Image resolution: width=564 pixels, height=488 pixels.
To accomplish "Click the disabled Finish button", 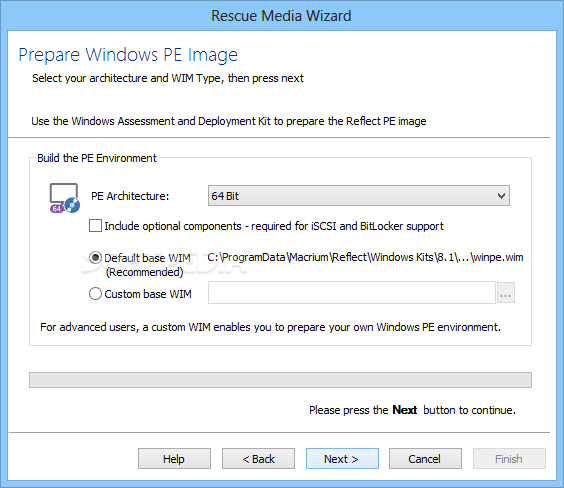I will pyautogui.click(x=509, y=459).
